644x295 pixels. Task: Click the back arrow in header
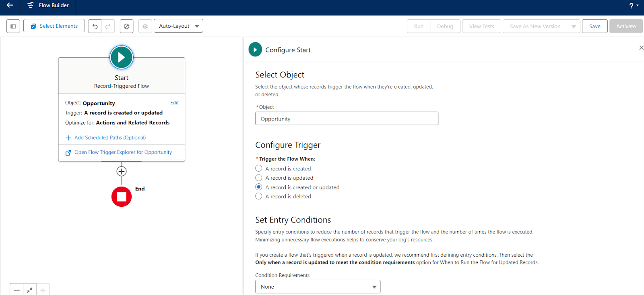point(10,5)
